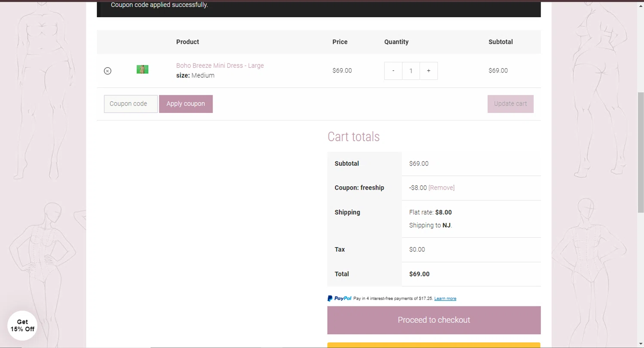Select the Total $69.00 value

[x=419, y=274]
